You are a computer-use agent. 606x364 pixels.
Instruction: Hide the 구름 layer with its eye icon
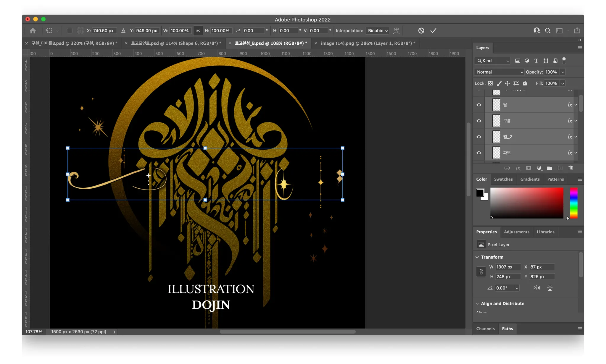479,121
